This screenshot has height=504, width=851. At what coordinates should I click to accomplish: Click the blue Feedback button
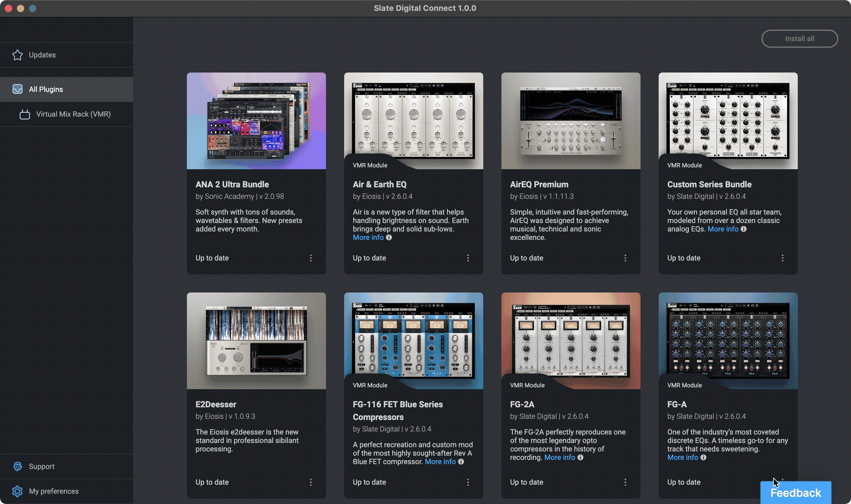click(x=796, y=493)
